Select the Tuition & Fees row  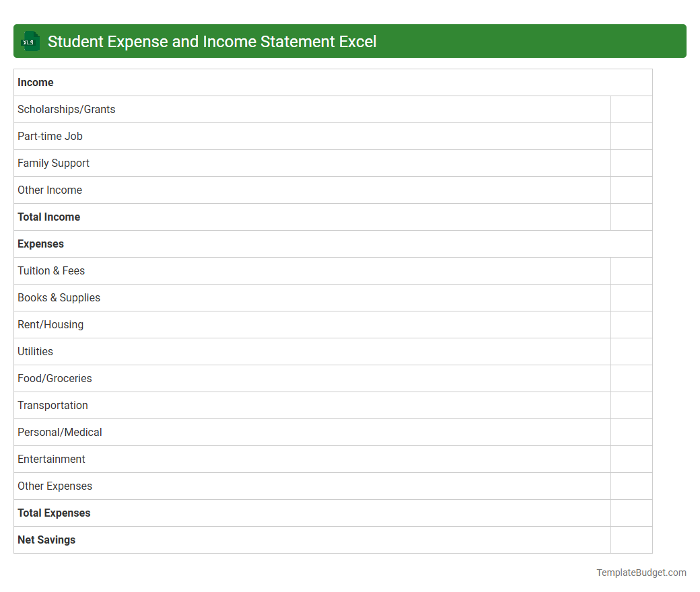tap(51, 270)
